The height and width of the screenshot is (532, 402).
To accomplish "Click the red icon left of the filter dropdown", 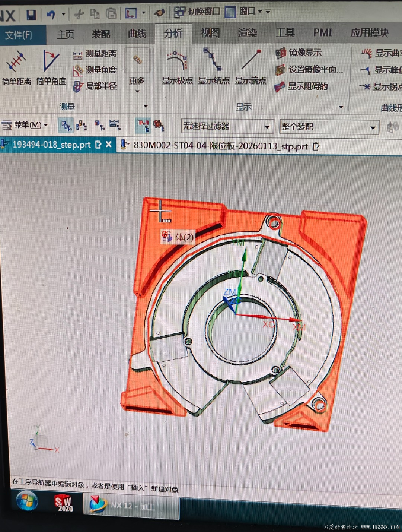I will 159,125.
